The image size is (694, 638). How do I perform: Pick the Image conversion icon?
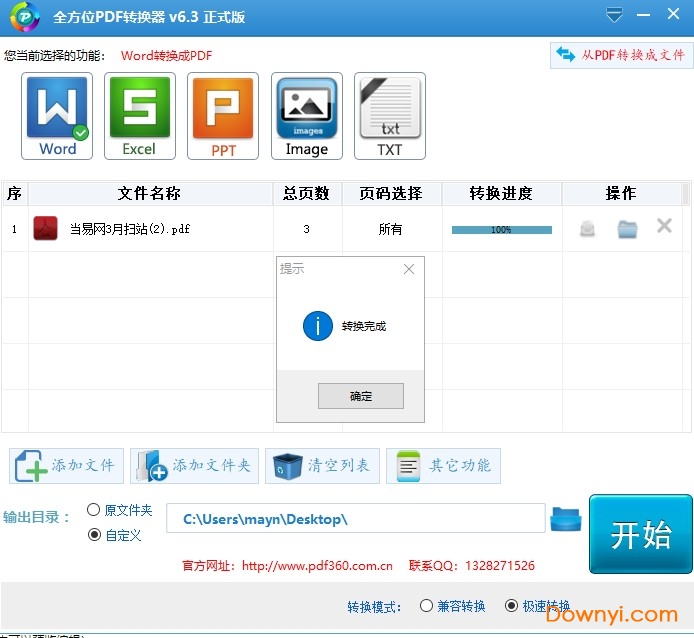click(307, 115)
